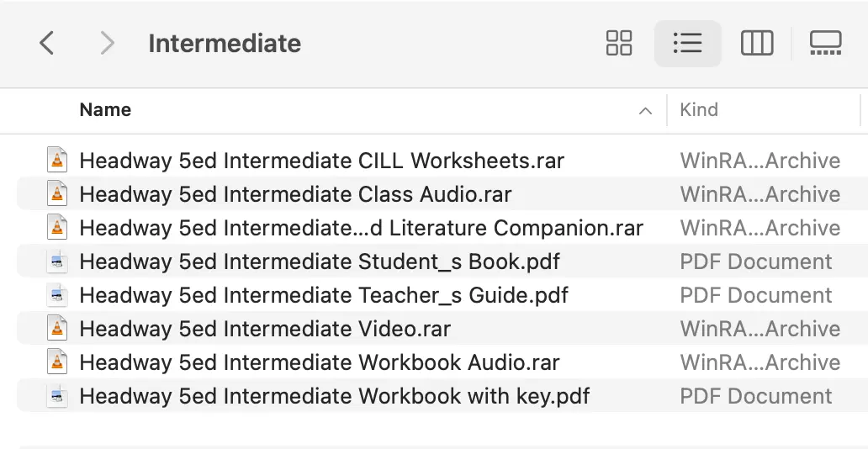Select Headway 5ed Intermediate Video.rar
The width and height of the screenshot is (868, 449).
442,328
